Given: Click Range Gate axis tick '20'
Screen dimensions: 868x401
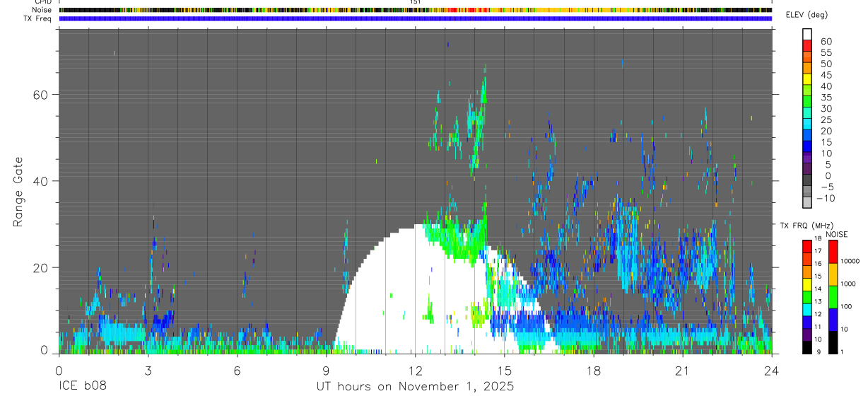Looking at the screenshot, I should pos(42,267).
